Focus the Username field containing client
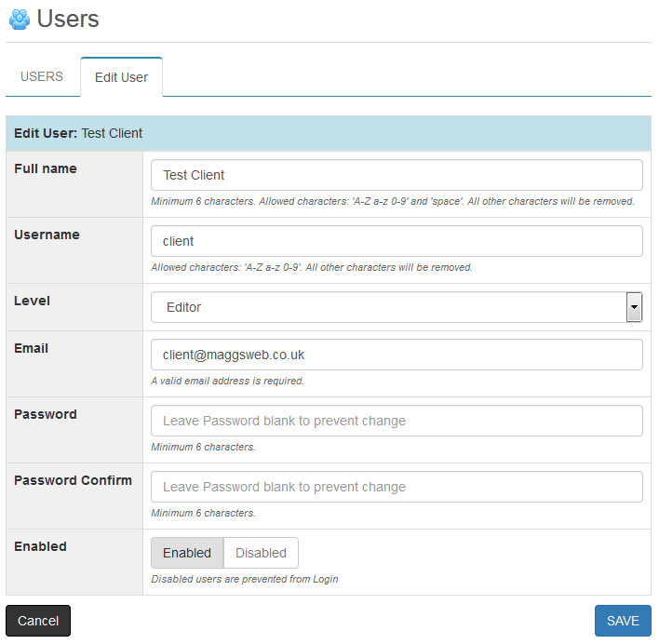The width and height of the screenshot is (659, 644). 397,241
